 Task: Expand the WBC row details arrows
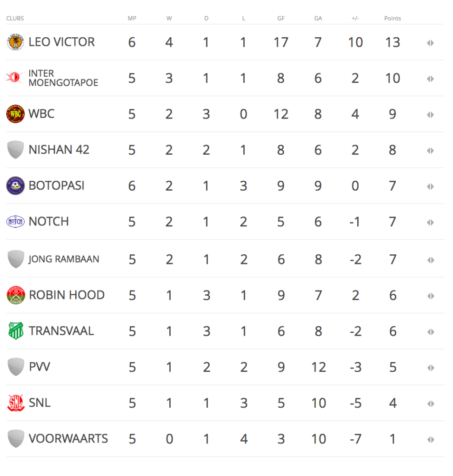[430, 115]
